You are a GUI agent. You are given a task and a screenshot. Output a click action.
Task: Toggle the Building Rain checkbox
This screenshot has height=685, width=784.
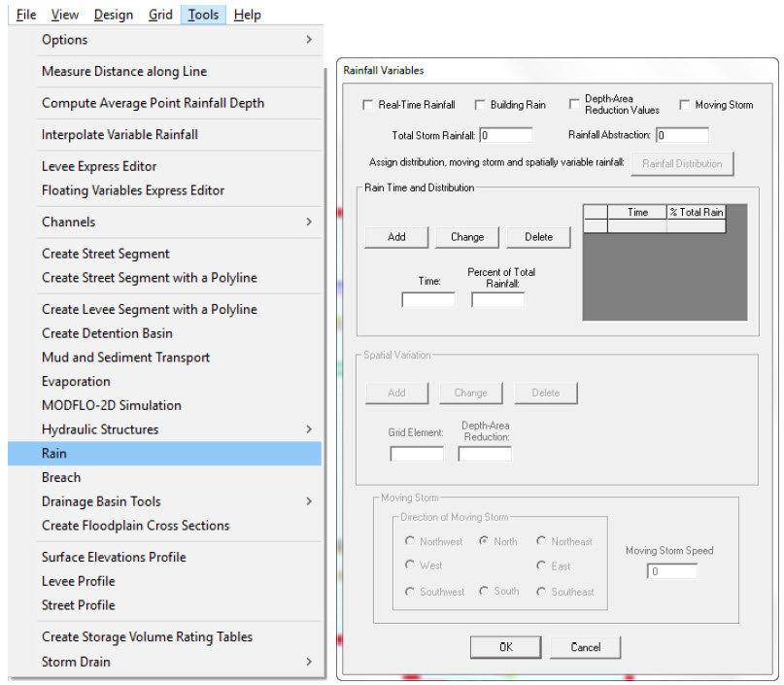click(480, 105)
